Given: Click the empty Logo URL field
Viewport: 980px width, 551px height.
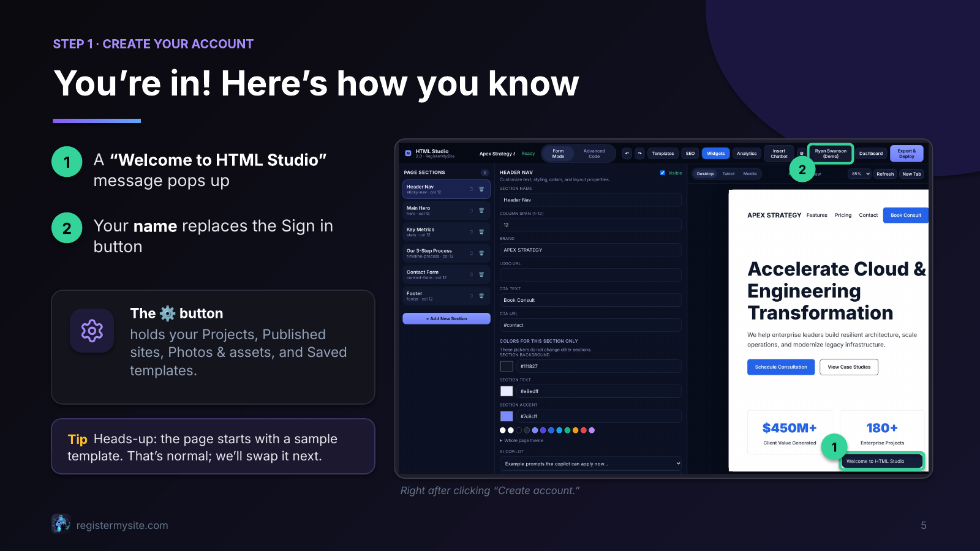Looking at the screenshot, I should (590, 275).
